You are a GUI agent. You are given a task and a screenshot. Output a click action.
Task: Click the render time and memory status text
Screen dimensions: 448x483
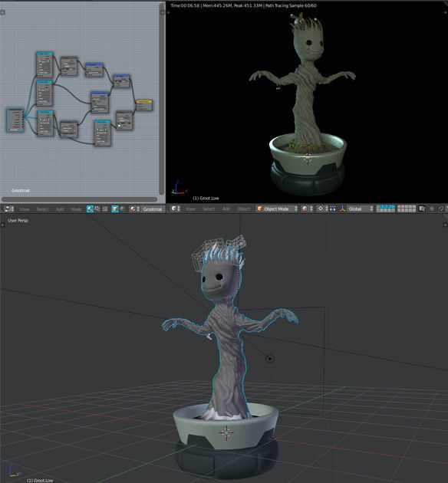pyautogui.click(x=243, y=5)
